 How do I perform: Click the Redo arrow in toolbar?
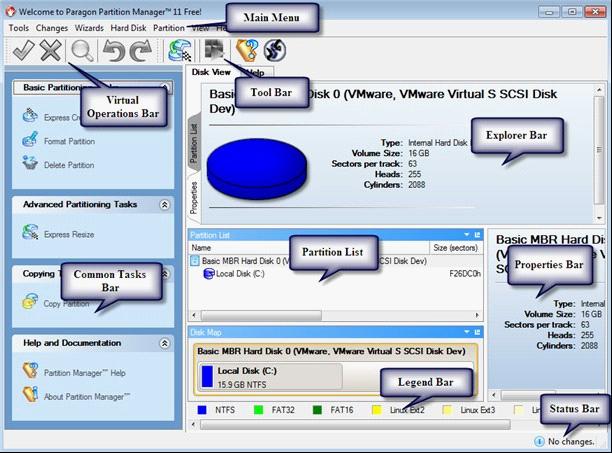[140, 50]
